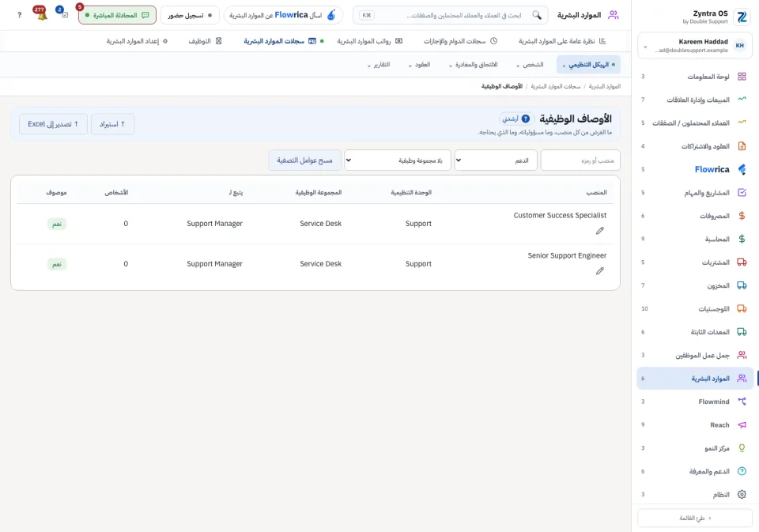Sort by المجموعة الوظيفية column header

[x=319, y=192]
